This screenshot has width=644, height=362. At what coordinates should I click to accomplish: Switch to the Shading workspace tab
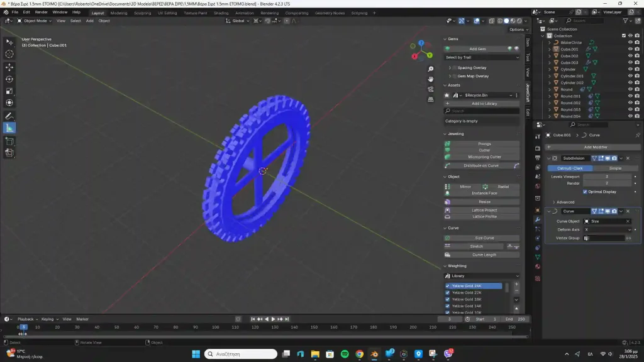221,13
